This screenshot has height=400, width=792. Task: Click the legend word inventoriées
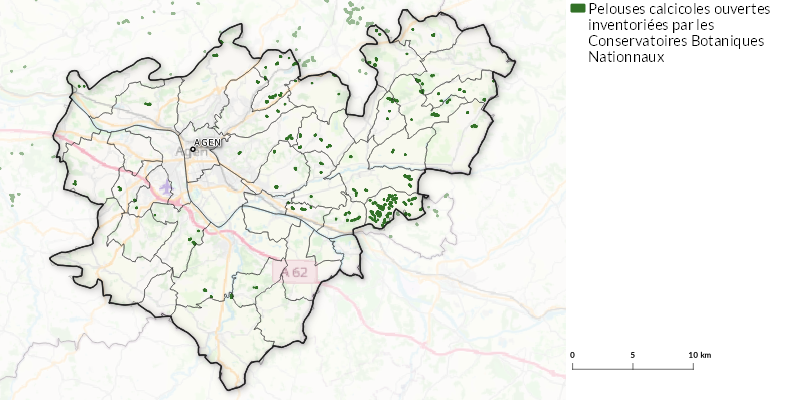[x=621, y=25]
